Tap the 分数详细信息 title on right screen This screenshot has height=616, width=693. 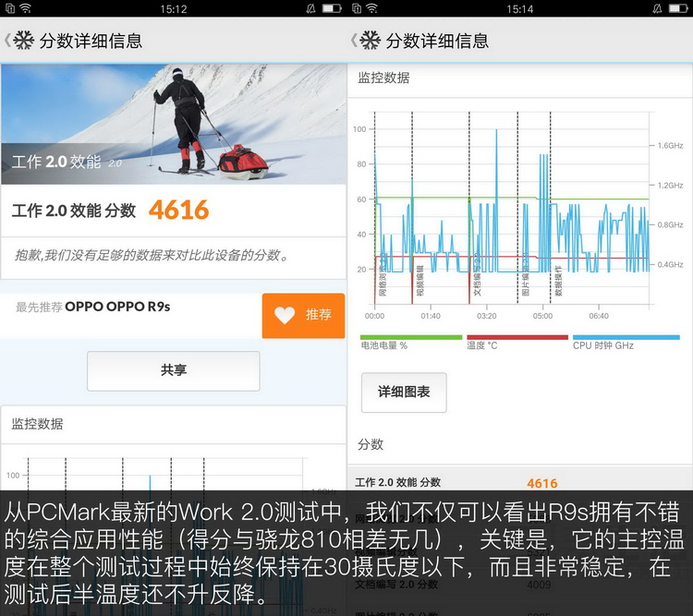(x=438, y=41)
